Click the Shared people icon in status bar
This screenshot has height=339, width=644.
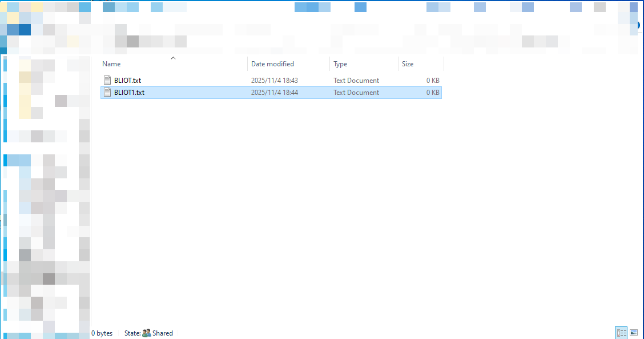[x=147, y=333]
